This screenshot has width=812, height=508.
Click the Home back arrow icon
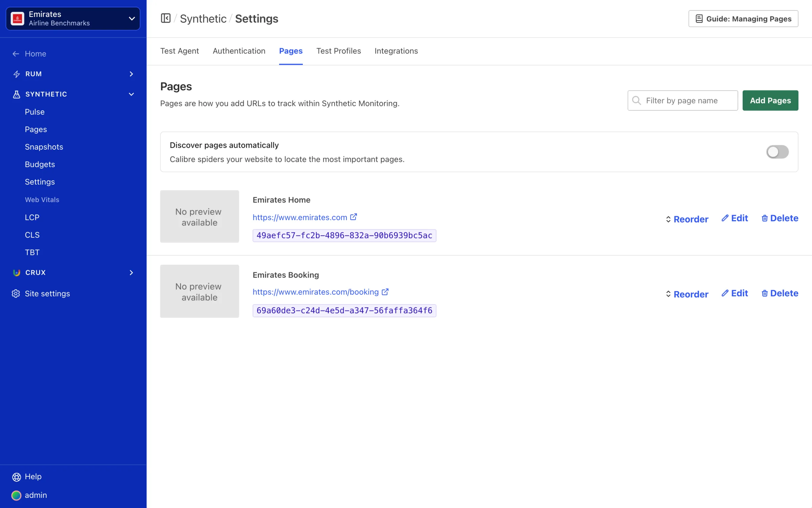(16, 54)
